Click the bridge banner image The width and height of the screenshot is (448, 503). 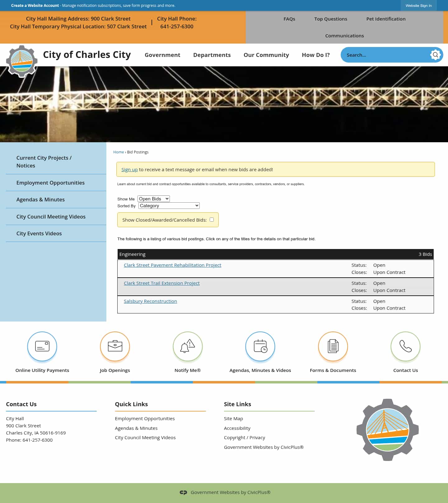pos(224,104)
